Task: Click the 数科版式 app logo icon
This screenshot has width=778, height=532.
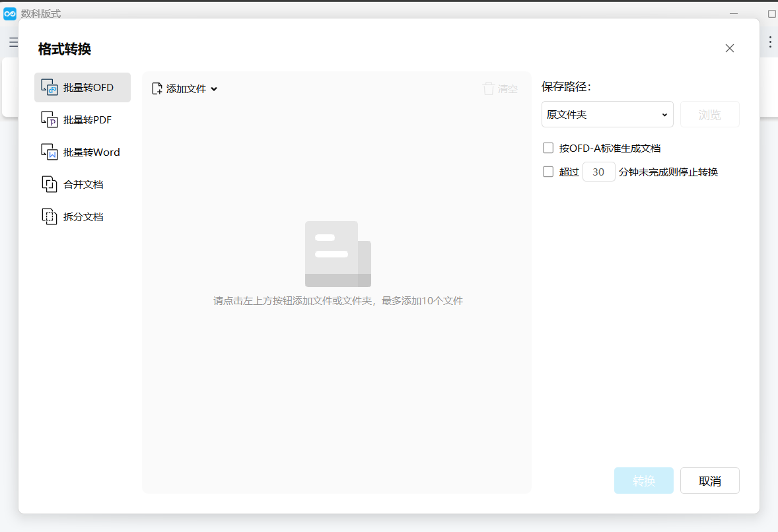Action: pyautogui.click(x=10, y=14)
